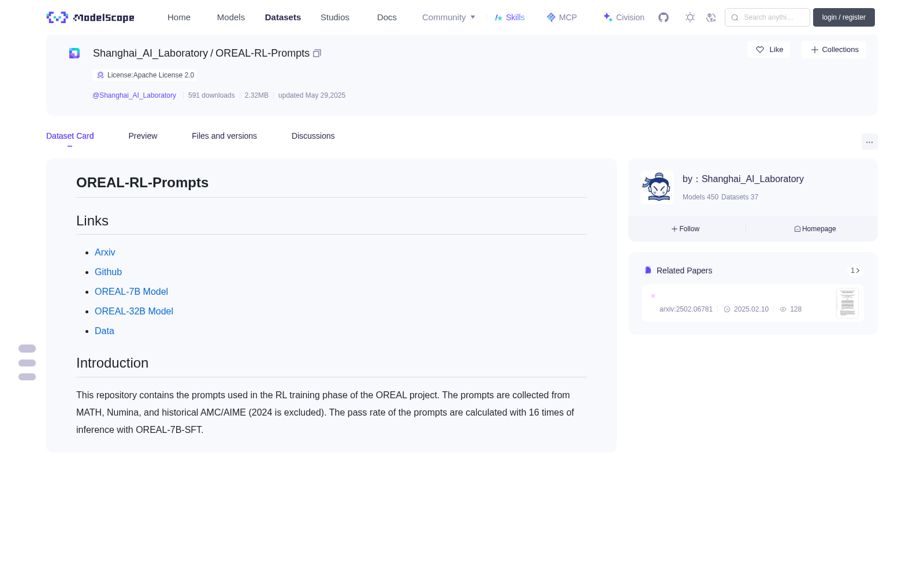924x578 pixels.
Task: Expand Related Papers count chevron
Action: pyautogui.click(x=855, y=271)
